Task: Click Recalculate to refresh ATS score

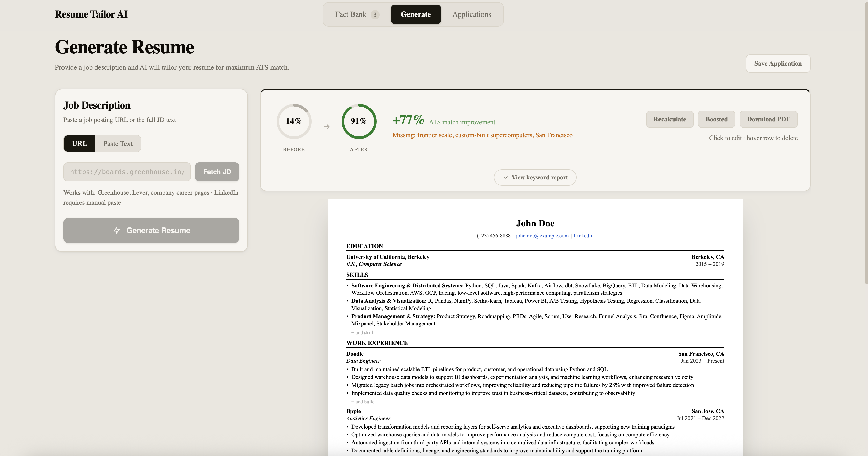Action: [669, 119]
